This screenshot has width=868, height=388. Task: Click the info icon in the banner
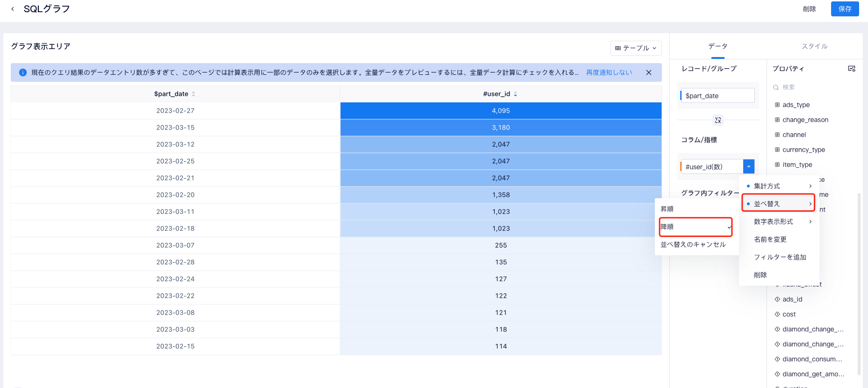tap(22, 72)
